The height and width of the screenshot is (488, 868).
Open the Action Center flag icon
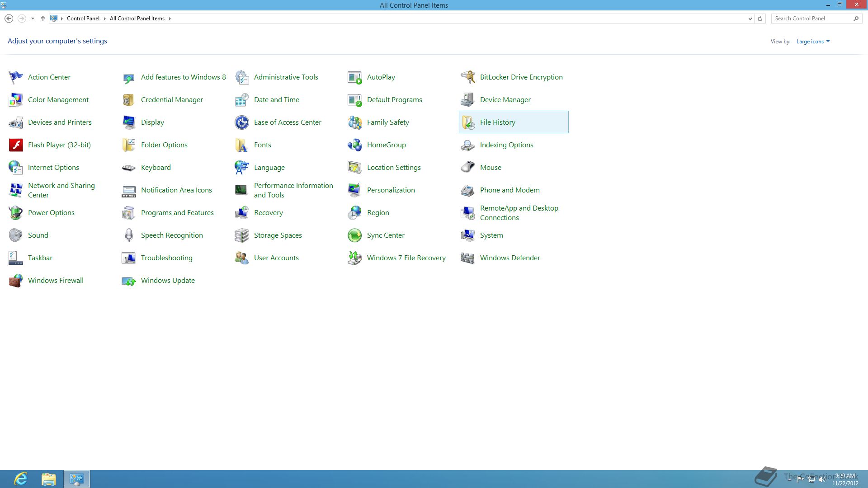point(16,77)
